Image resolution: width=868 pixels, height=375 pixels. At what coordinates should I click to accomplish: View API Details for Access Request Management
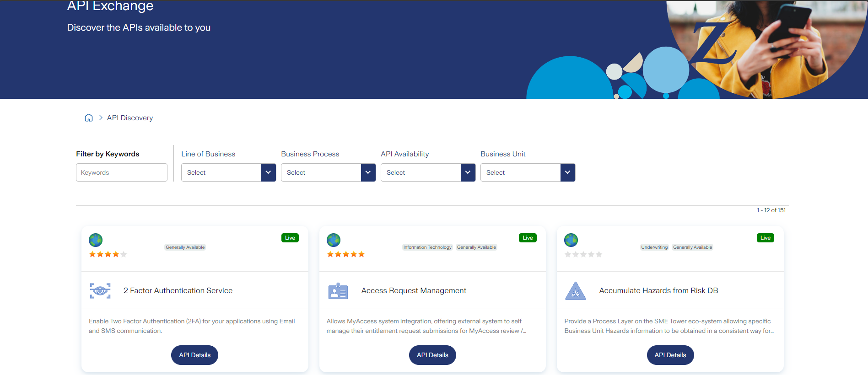pyautogui.click(x=432, y=355)
